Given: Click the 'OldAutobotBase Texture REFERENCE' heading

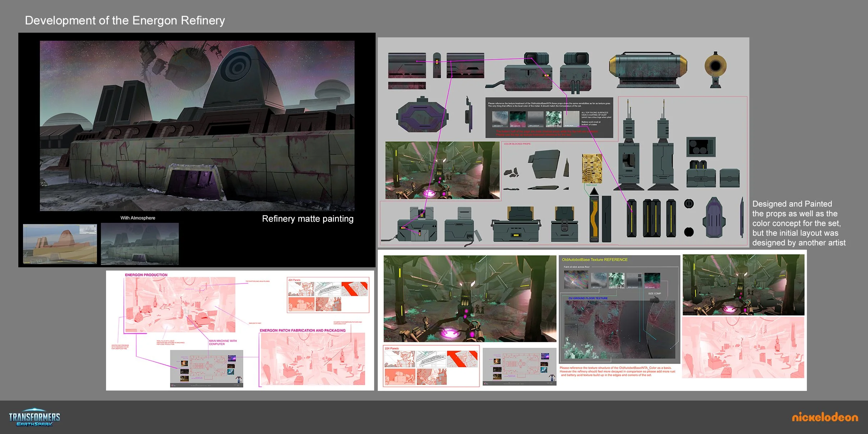Looking at the screenshot, I should [595, 260].
